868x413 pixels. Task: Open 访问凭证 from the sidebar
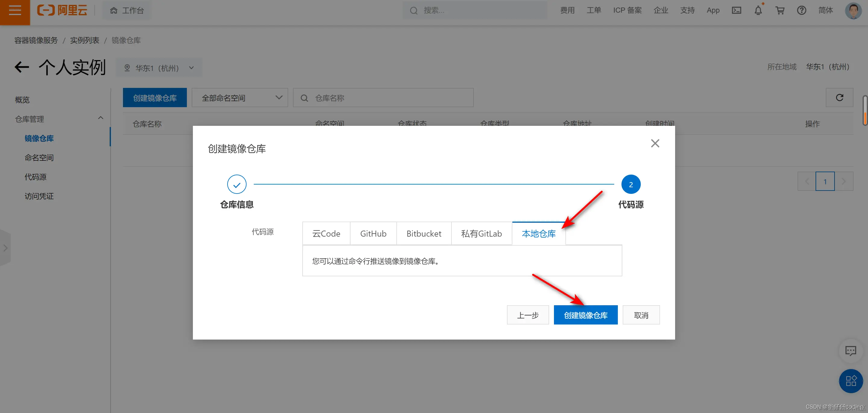tap(39, 196)
